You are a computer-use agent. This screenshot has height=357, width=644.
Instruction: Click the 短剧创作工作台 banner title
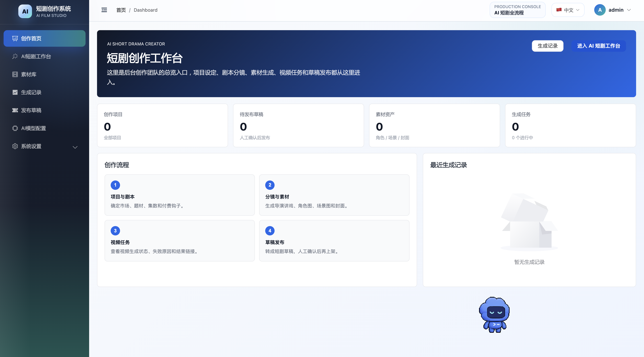[145, 58]
